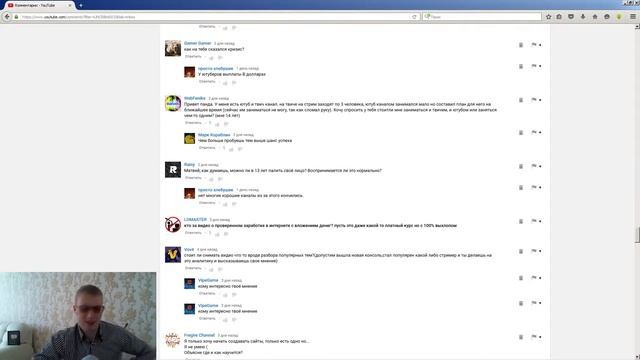Select the 'Комментарии - YouTube' browser tab

click(39, 5)
